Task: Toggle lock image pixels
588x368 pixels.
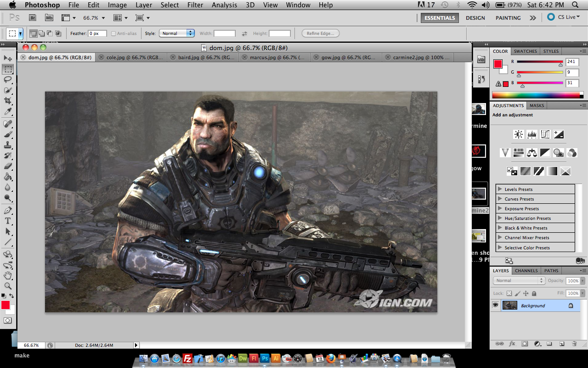Action: (x=517, y=293)
